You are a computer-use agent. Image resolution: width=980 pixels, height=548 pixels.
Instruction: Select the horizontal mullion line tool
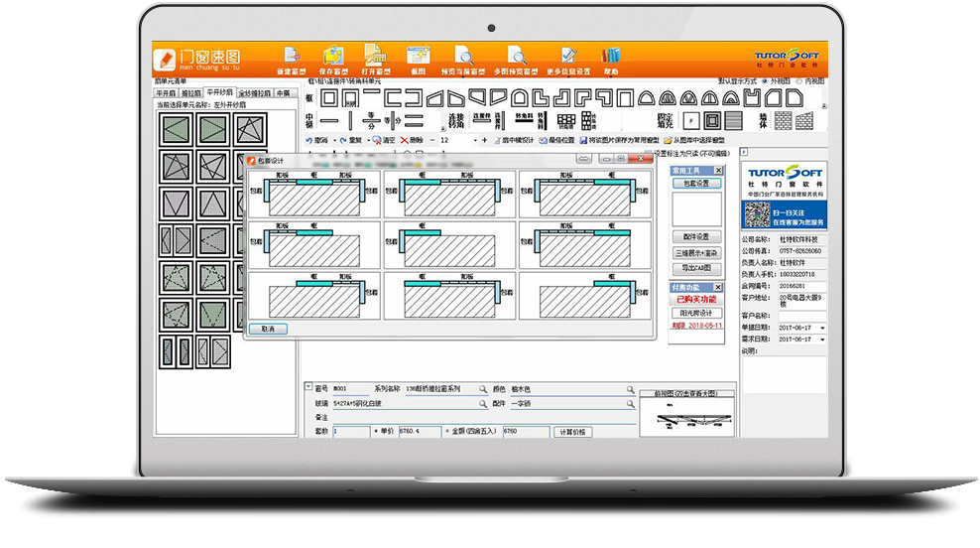click(x=329, y=120)
